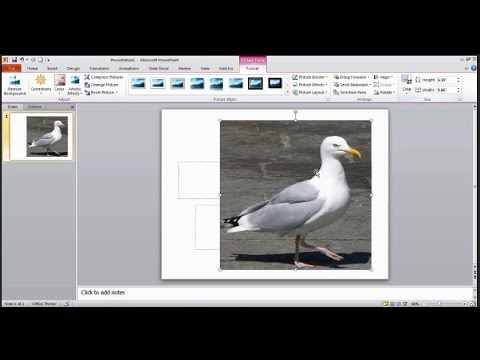Click the Save icon in Quick Access Toolbar
The image size is (480, 360).
14,60
